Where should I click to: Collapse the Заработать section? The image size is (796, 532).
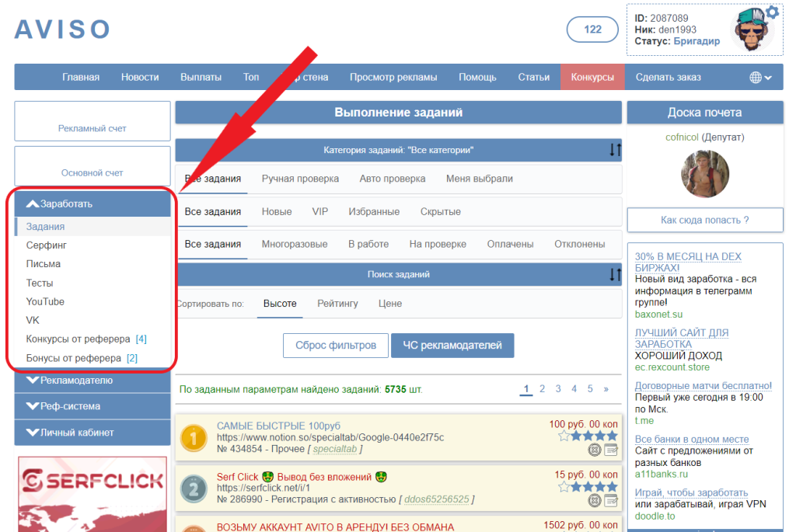93,204
